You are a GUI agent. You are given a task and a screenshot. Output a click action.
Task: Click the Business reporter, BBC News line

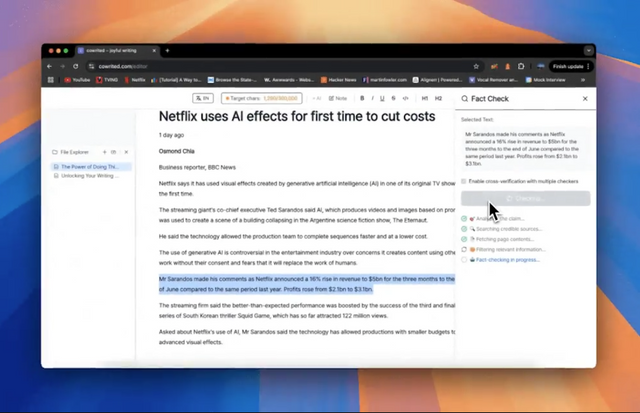click(x=197, y=167)
